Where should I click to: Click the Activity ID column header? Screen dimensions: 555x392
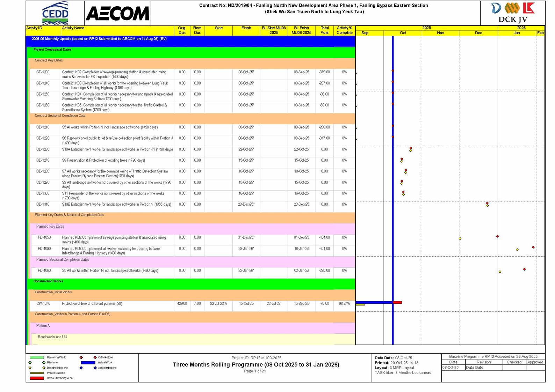click(x=34, y=28)
